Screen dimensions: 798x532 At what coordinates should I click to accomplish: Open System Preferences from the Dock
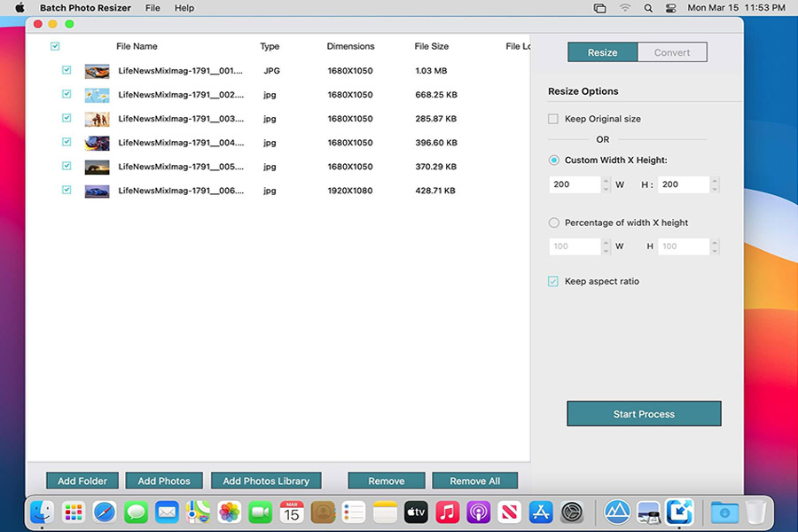click(569, 512)
